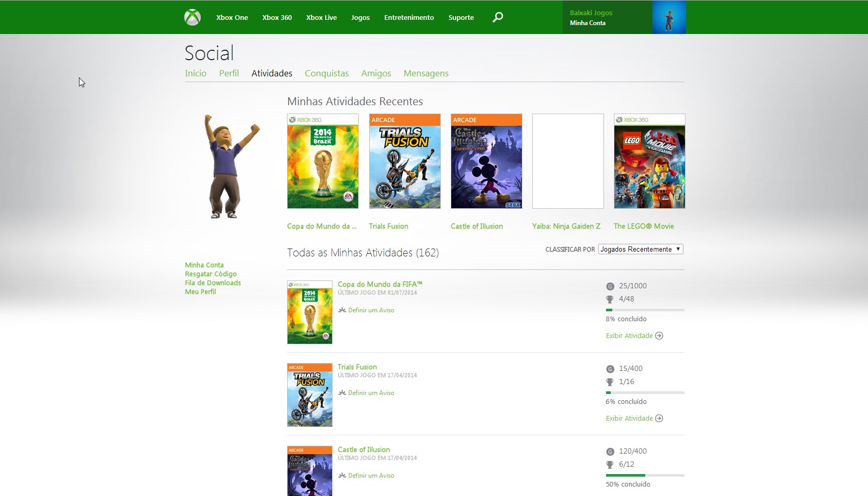Click the 50% concluído progress bar
868x496 pixels.
pos(645,476)
